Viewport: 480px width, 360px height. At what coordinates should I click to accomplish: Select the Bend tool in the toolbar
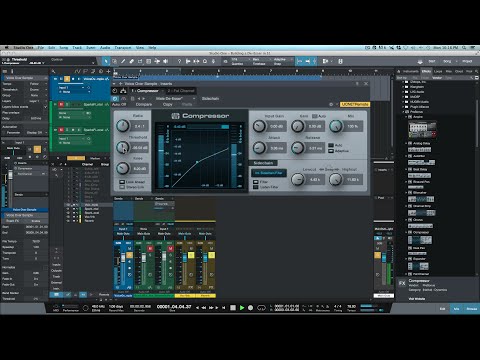click(157, 61)
